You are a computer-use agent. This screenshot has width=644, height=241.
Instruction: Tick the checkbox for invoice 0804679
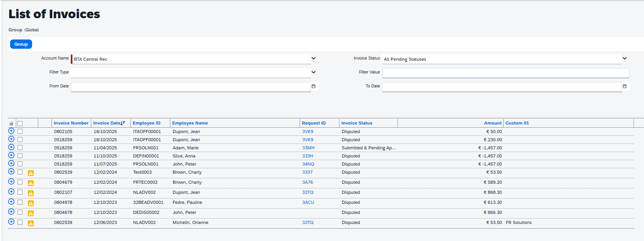point(20,182)
